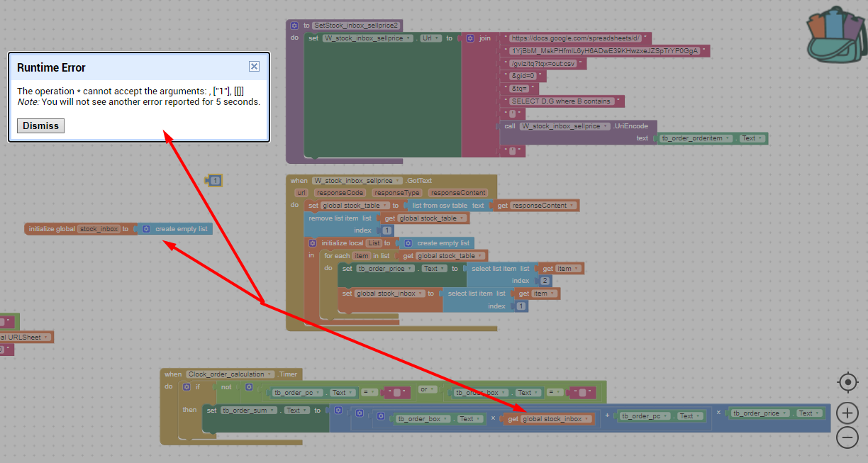Select the responseCode parameter block

click(x=340, y=193)
